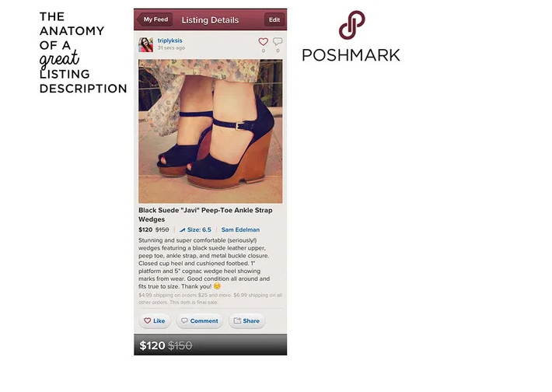Go back using the My Feed button
This screenshot has width=552, height=392.
pos(155,19)
